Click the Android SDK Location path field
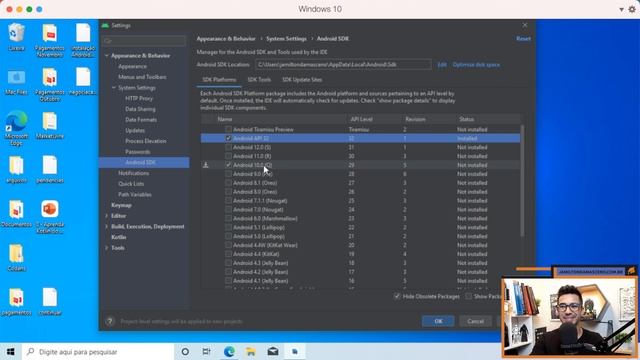 [x=343, y=64]
